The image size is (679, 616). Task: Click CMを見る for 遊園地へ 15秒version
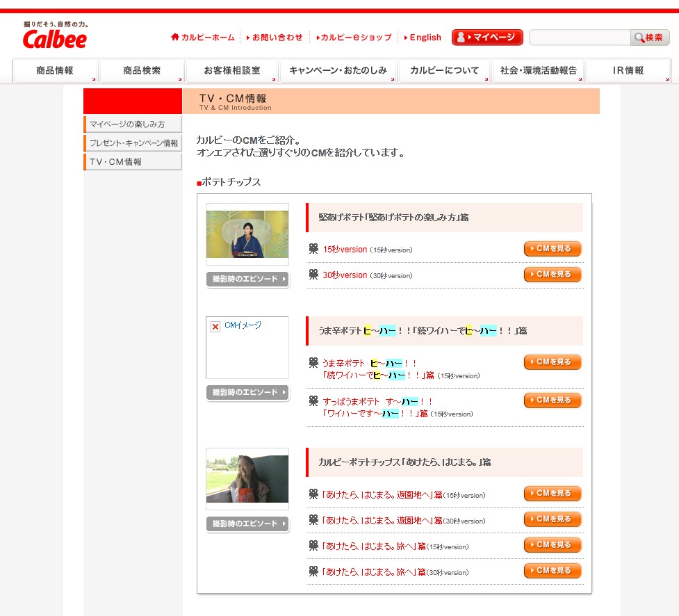pyautogui.click(x=552, y=494)
